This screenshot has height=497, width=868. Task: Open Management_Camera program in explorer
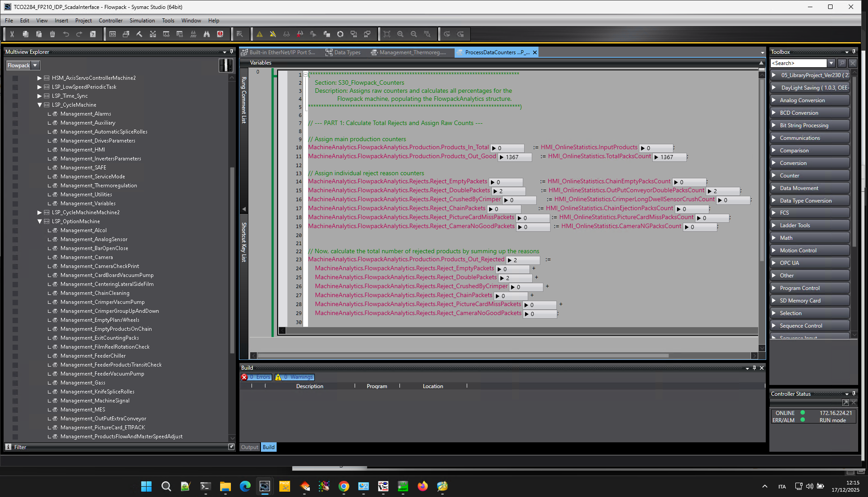point(87,257)
